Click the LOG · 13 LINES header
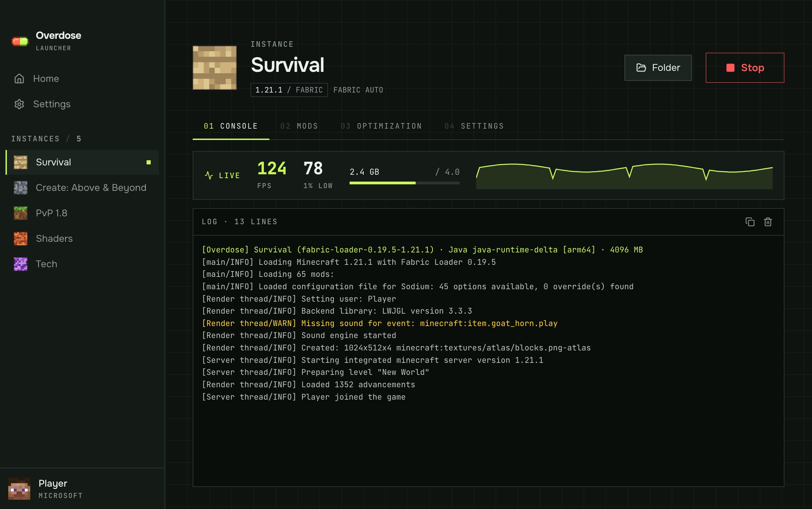This screenshot has width=812, height=509. click(239, 222)
